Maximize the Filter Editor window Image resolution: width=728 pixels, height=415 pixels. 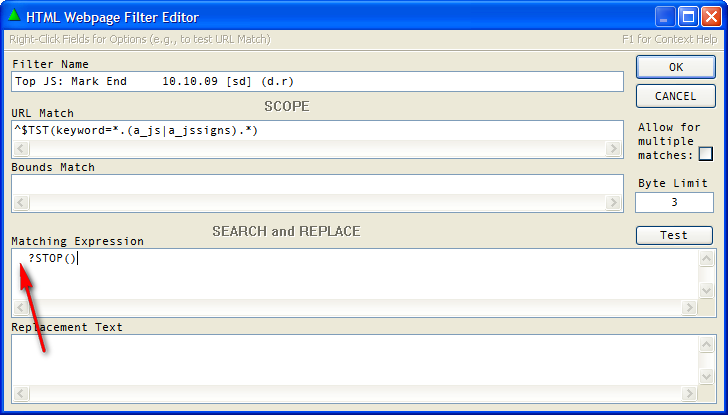(687, 17)
